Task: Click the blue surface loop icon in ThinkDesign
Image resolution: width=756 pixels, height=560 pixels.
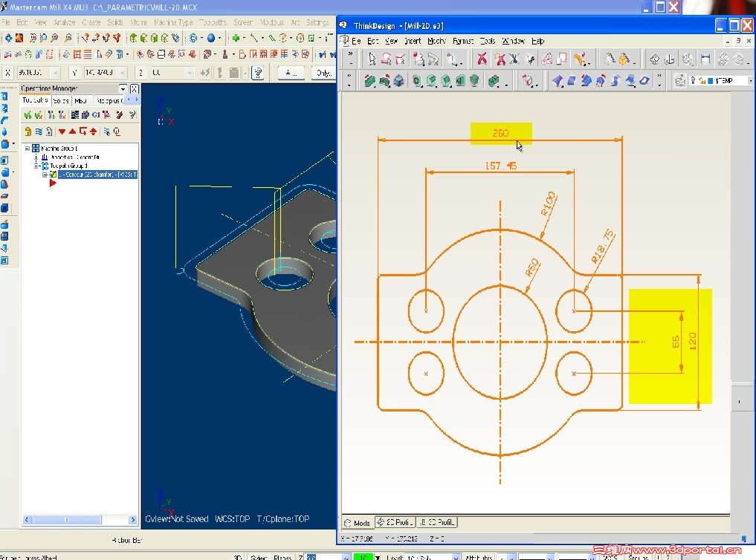Action: [x=644, y=81]
